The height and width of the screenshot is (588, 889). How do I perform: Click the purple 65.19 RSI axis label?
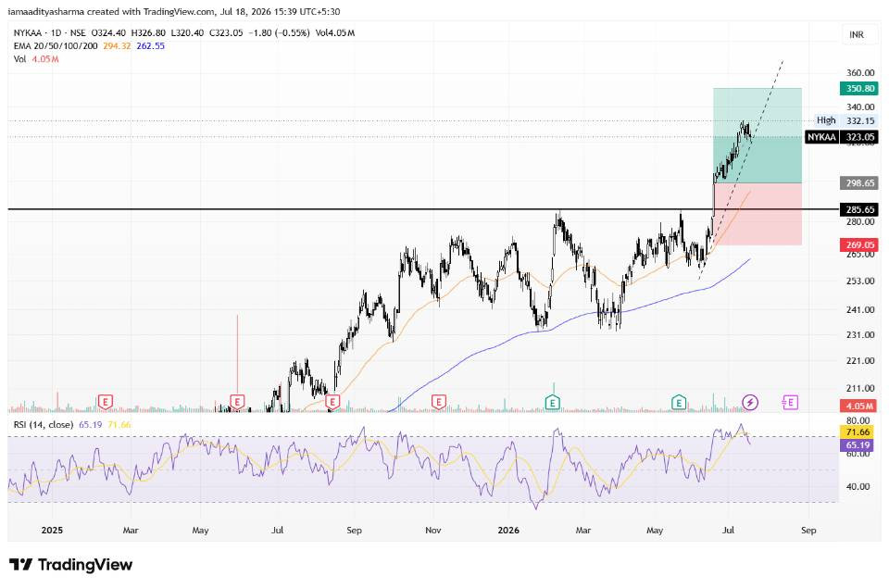tap(858, 445)
